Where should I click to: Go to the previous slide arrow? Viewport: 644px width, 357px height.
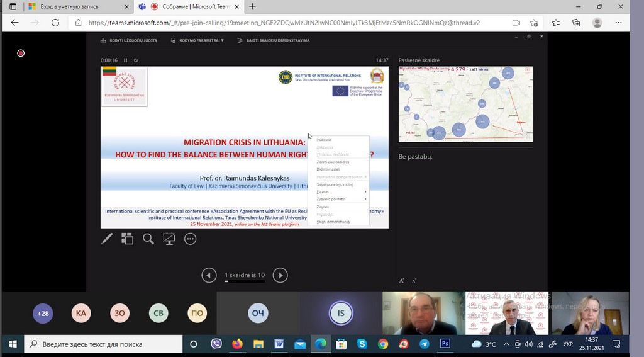(209, 275)
